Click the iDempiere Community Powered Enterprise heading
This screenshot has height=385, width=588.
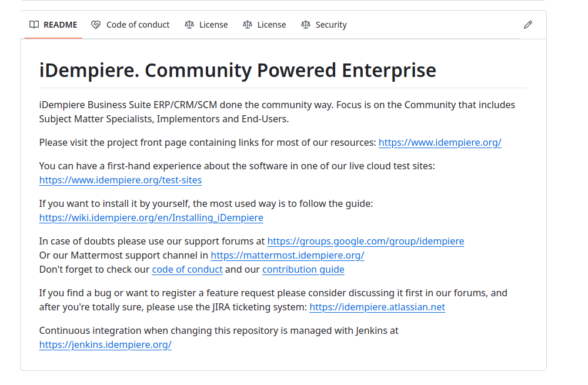coord(238,70)
